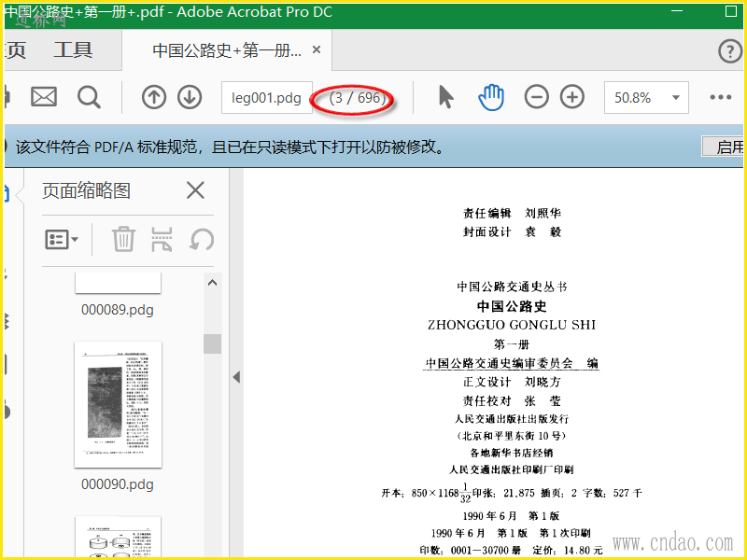The width and height of the screenshot is (747, 560).
Task: Switch to the 工具 tab
Action: [x=73, y=50]
